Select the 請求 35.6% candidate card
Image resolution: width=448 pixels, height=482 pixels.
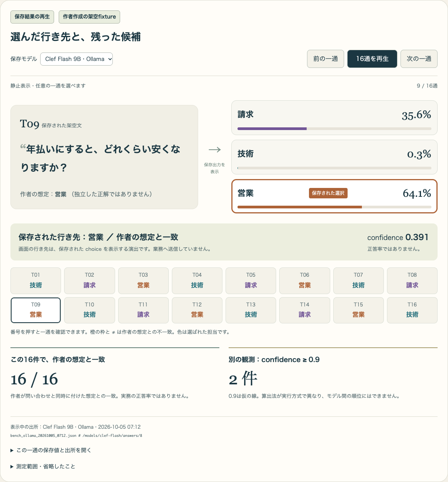(334, 118)
